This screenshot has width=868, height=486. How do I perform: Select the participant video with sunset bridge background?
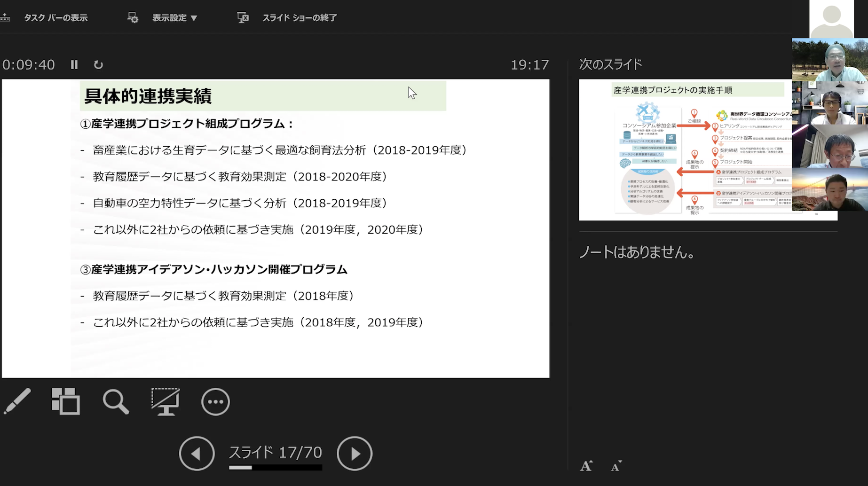tap(829, 189)
